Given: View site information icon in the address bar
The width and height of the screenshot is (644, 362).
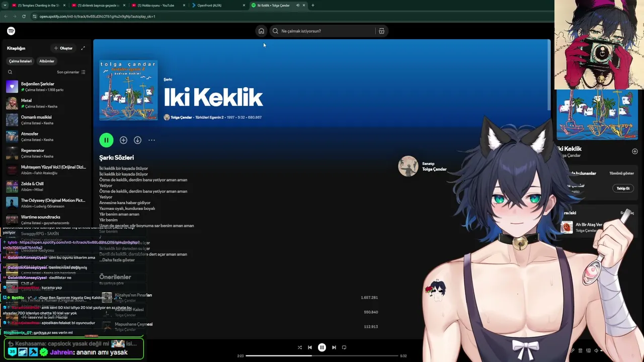Looking at the screenshot, I should coord(34,16).
